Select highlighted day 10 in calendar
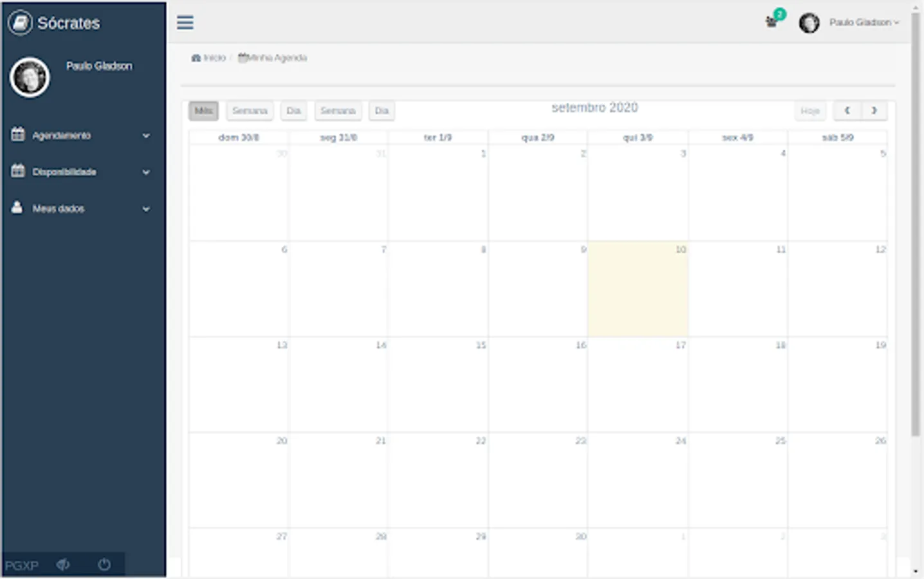 (638, 289)
